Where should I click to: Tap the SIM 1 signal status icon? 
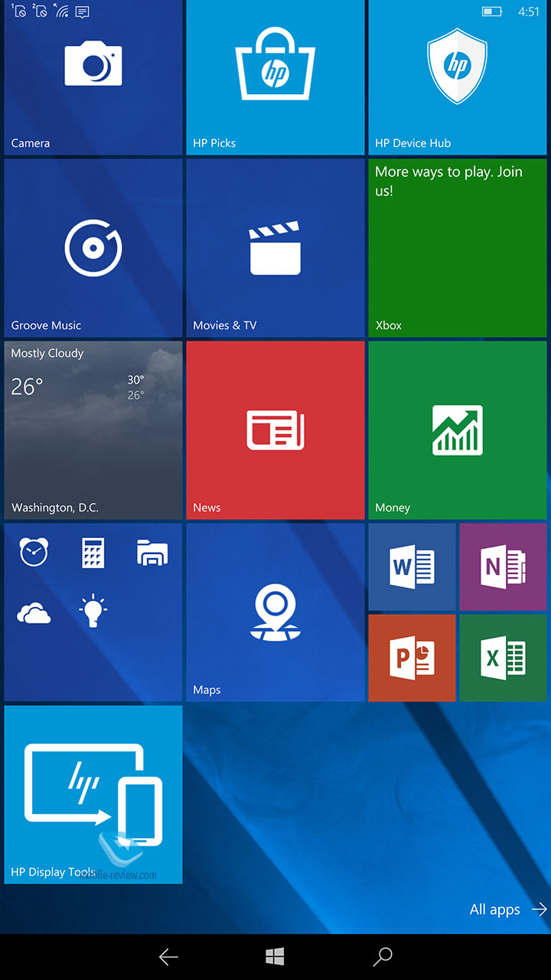pyautogui.click(x=19, y=11)
